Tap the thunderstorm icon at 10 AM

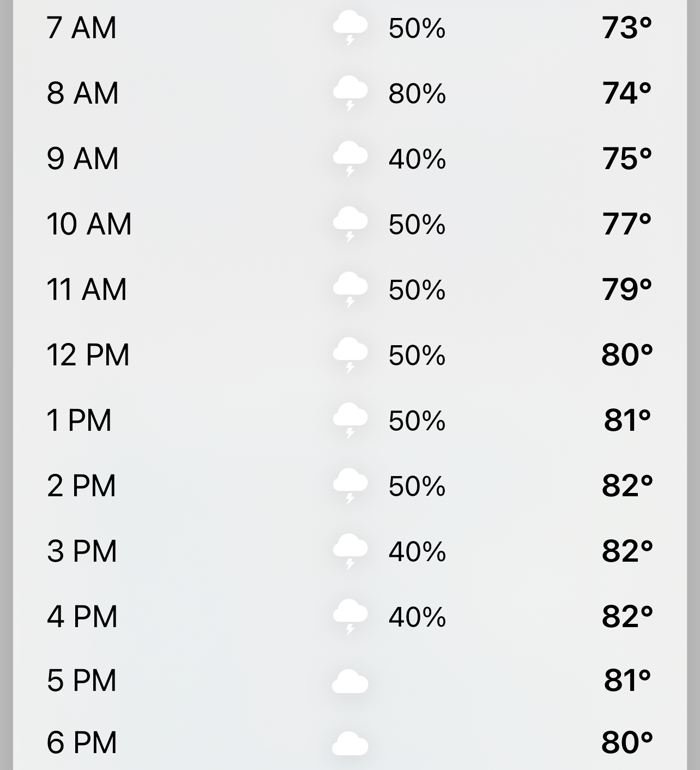coord(350,224)
